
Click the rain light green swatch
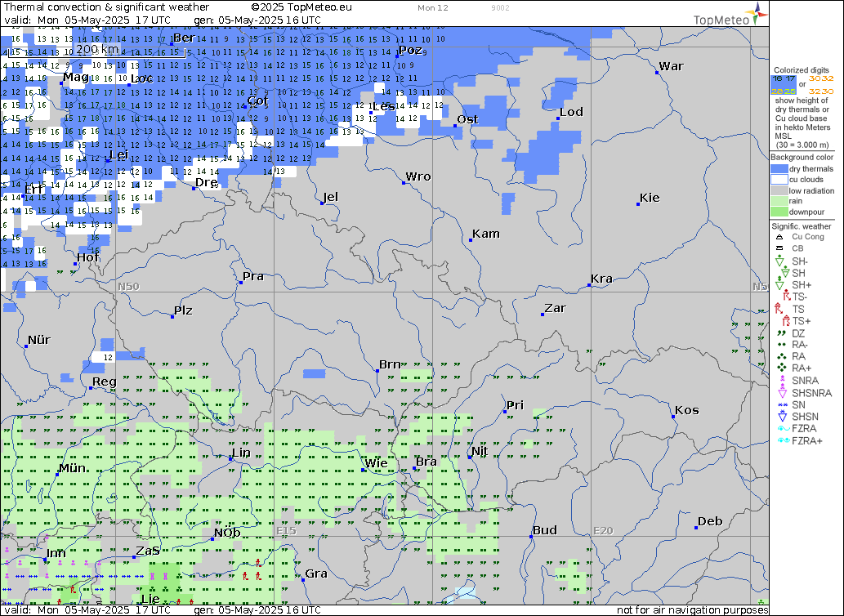tap(779, 201)
